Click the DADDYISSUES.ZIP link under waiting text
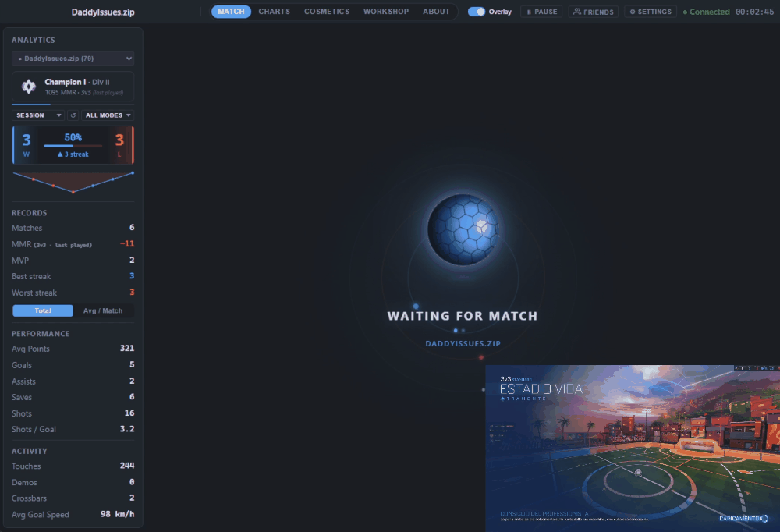780x532 pixels. coord(463,343)
